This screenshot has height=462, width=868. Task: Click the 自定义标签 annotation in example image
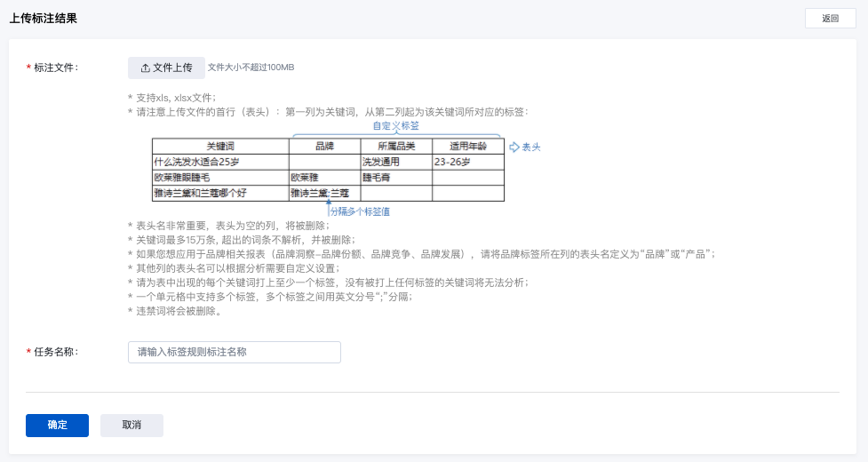(x=395, y=126)
